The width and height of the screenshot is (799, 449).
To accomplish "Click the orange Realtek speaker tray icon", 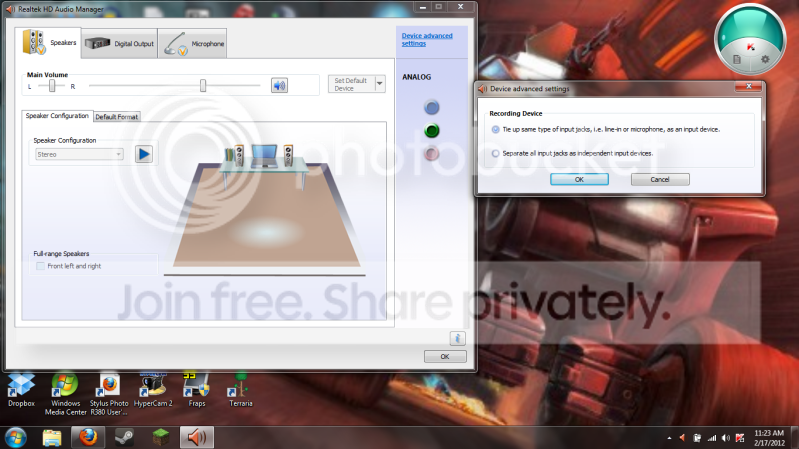I will (x=682, y=438).
